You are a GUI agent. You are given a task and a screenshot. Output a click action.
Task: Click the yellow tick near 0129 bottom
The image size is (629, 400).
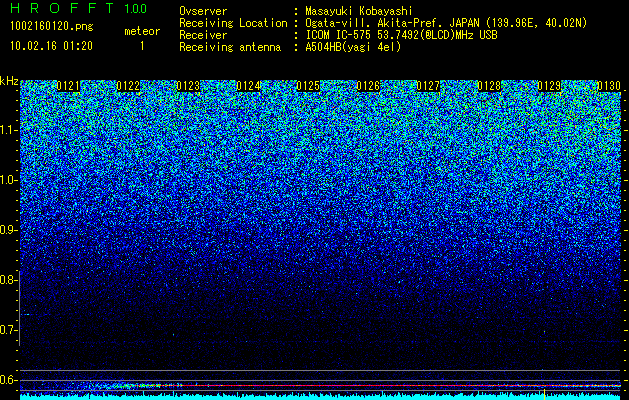pyautogui.click(x=544, y=393)
